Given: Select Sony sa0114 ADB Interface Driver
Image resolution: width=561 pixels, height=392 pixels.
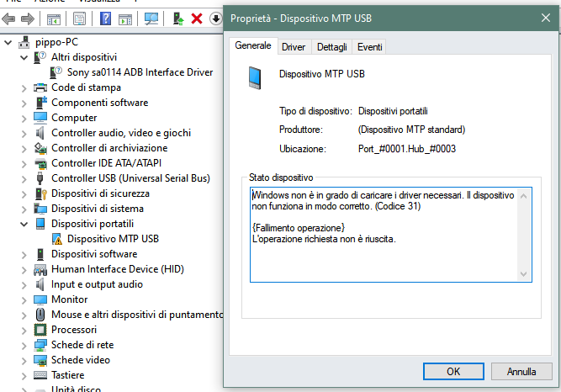Looking at the screenshot, I should tap(140, 72).
